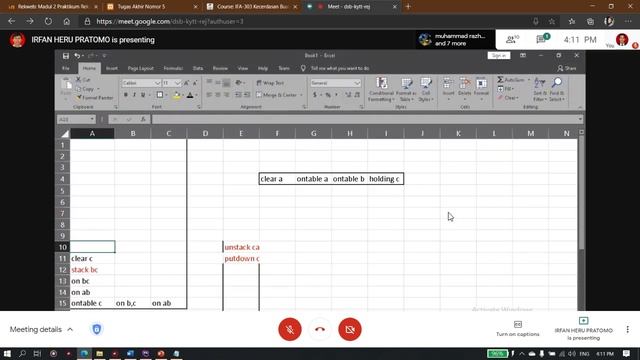Open Format as Table gallery
Viewport: 640px width, 360px height.
click(406, 89)
